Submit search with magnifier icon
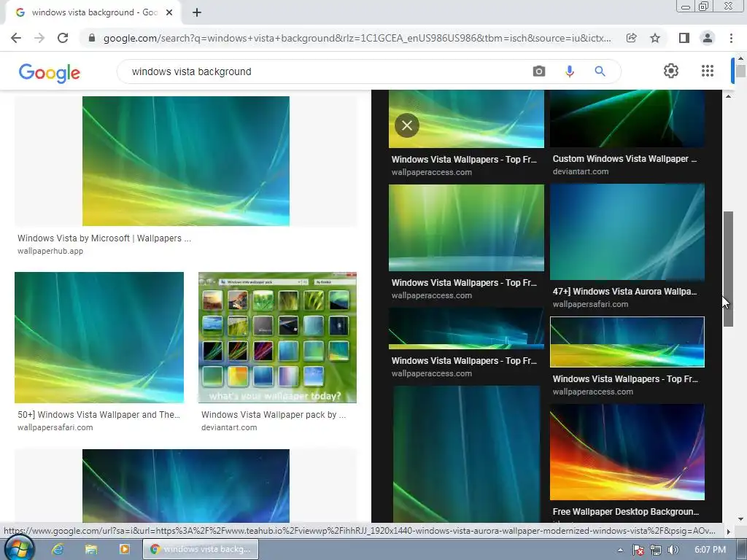This screenshot has height=560, width=747. click(600, 71)
